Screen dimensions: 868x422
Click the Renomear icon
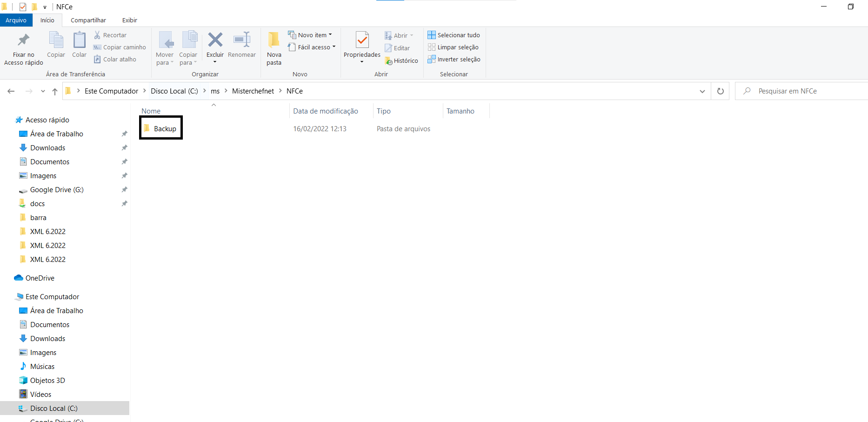242,40
